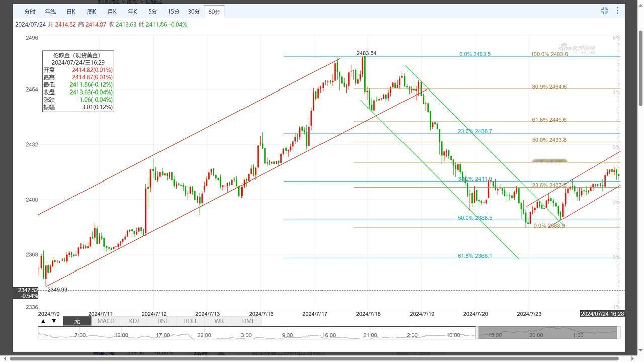Click the right handle of the range selector
This screenshot has height=362, width=644.
point(618,332)
